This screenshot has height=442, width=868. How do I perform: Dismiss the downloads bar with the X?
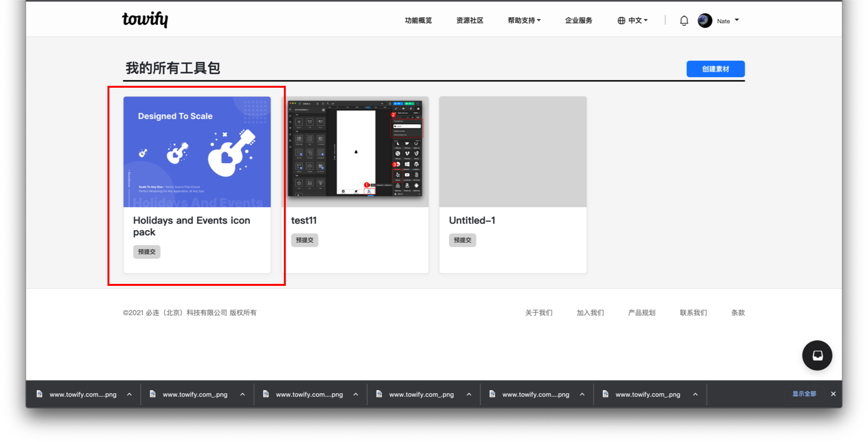pyautogui.click(x=833, y=394)
